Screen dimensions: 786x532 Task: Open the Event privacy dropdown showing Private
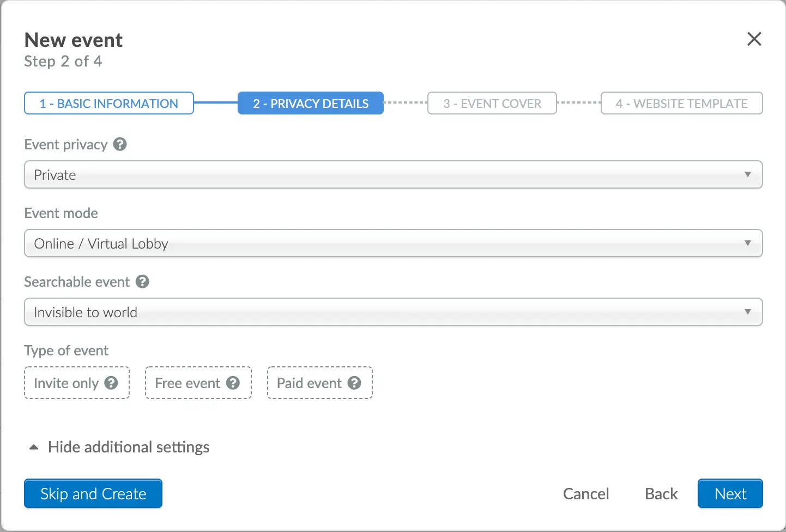pos(394,174)
